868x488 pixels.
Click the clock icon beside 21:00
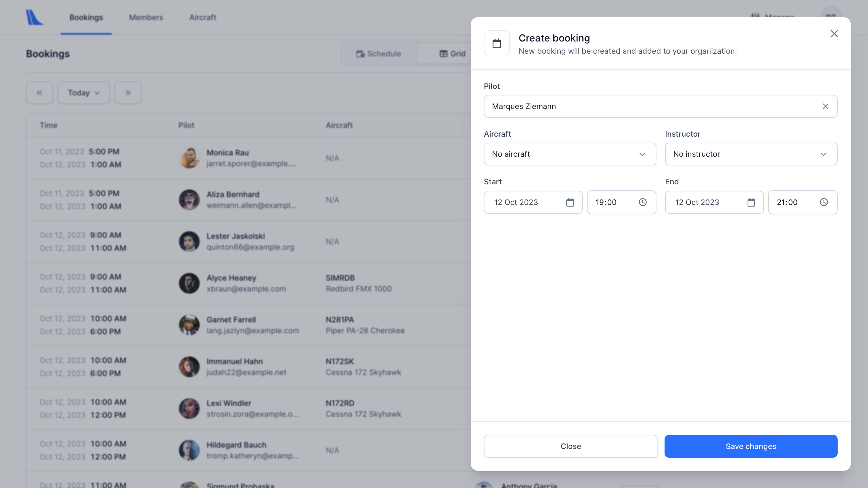(x=824, y=202)
